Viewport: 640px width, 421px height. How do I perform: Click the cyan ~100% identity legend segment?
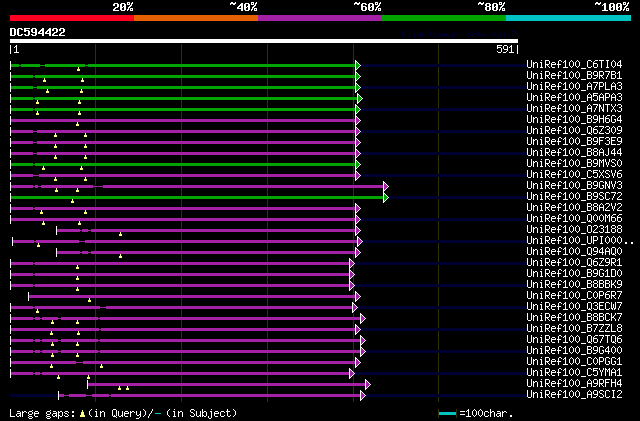click(x=569, y=18)
